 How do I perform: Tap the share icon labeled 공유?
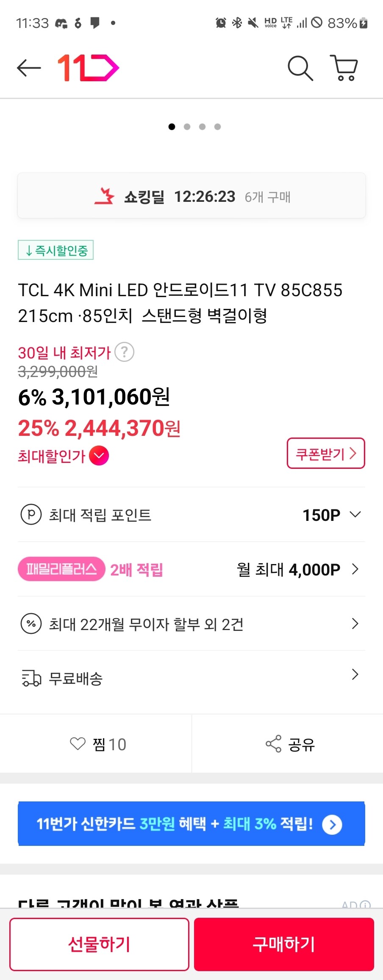click(290, 744)
